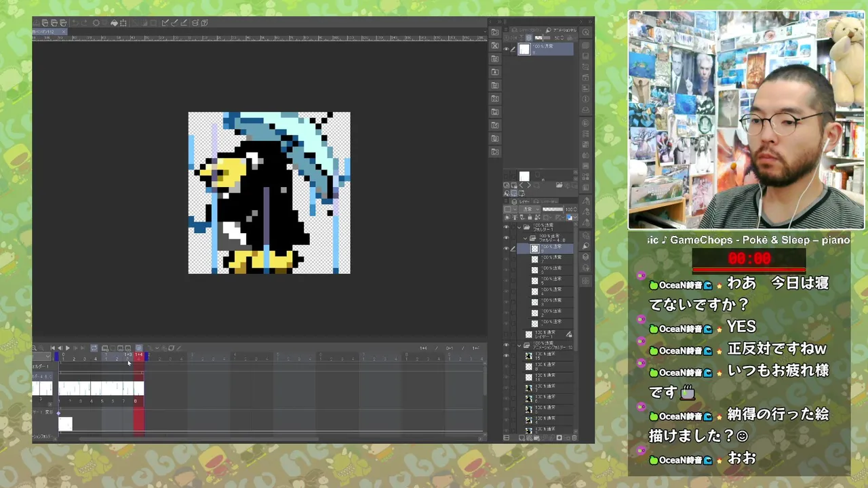Click the timeline vertical scrollbar
Screen dimensions: 868x488
[x=485, y=380]
